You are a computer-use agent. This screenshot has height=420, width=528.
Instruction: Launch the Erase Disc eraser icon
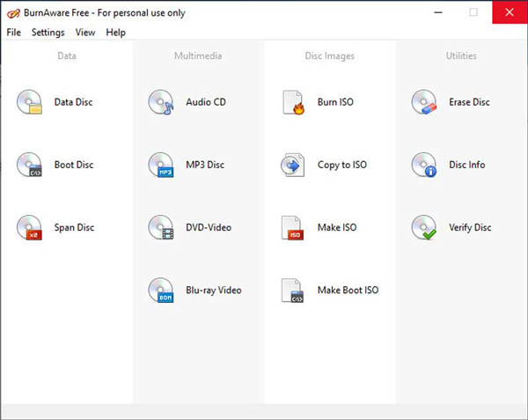point(424,102)
